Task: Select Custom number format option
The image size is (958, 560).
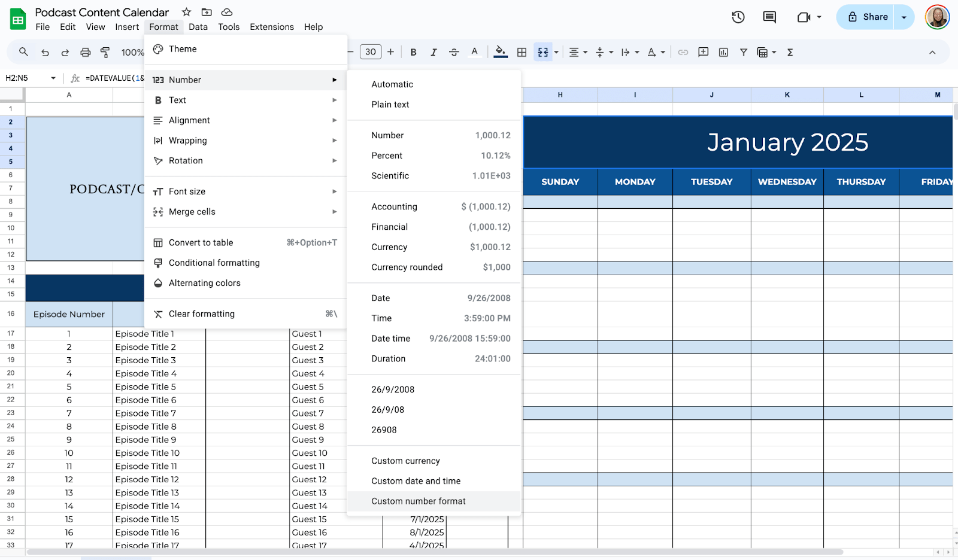Action: [419, 501]
